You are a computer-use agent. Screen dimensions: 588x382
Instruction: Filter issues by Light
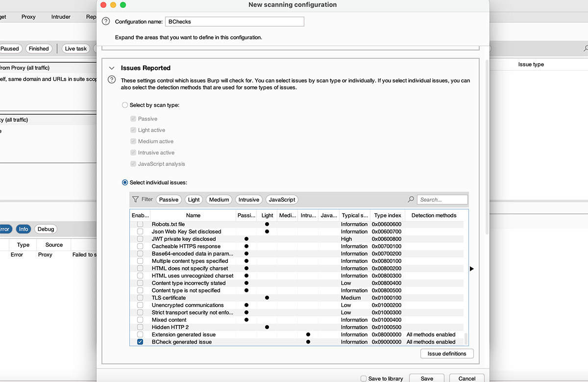[194, 200]
